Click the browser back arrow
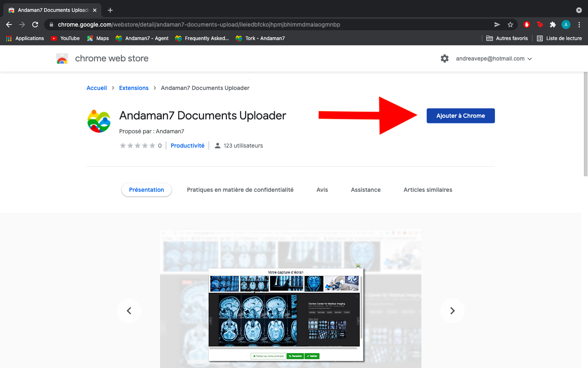This screenshot has width=588, height=368. click(9, 25)
